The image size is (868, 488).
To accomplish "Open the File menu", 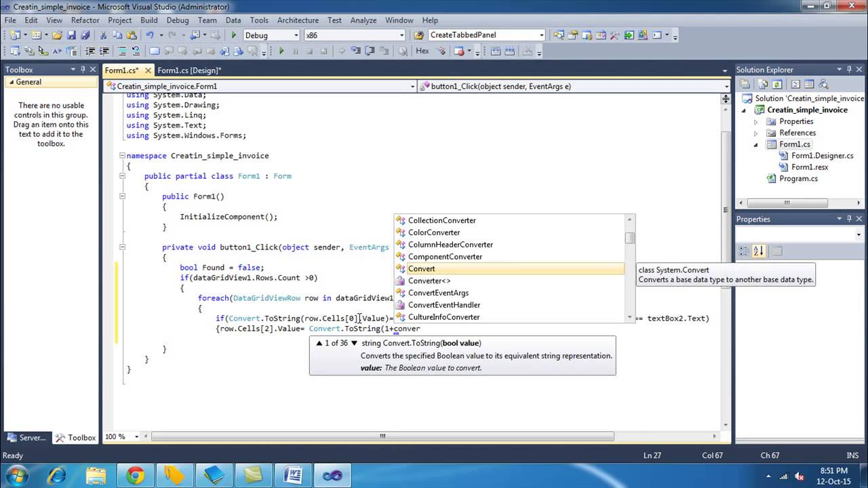I will (x=11, y=20).
